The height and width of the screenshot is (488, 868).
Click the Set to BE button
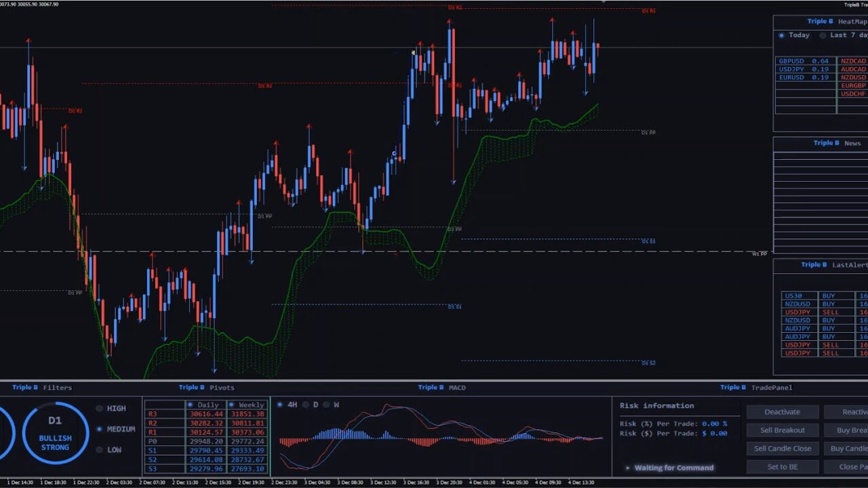point(783,467)
